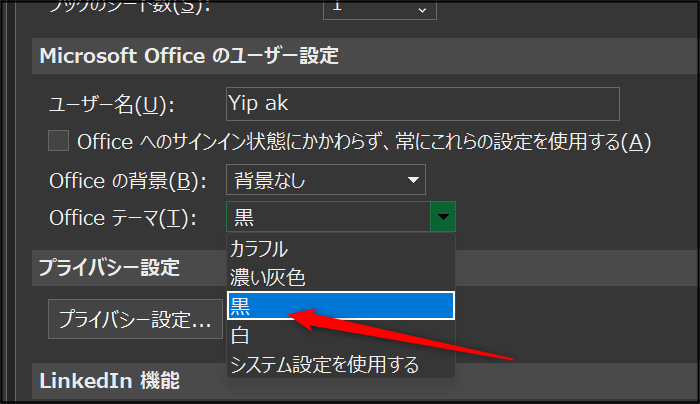This screenshot has height=404, width=700.
Task: Toggle the Office サインイン状態にかかわらず checkbox
Action: point(58,141)
